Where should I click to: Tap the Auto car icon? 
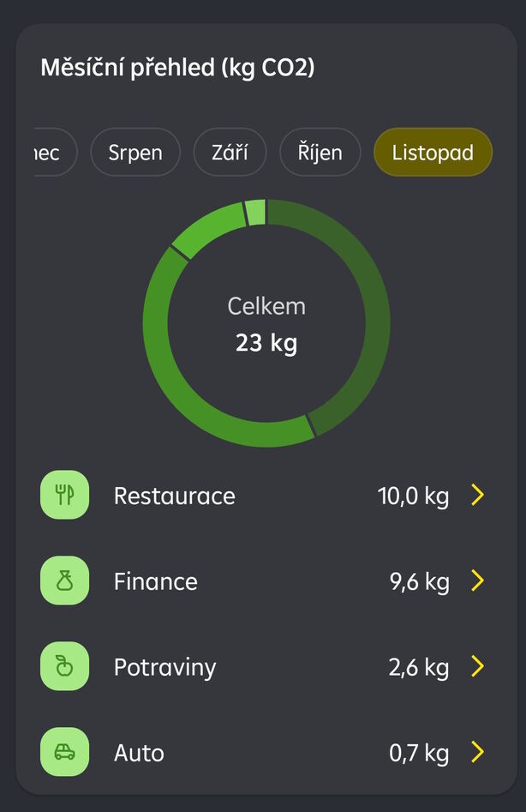click(64, 752)
